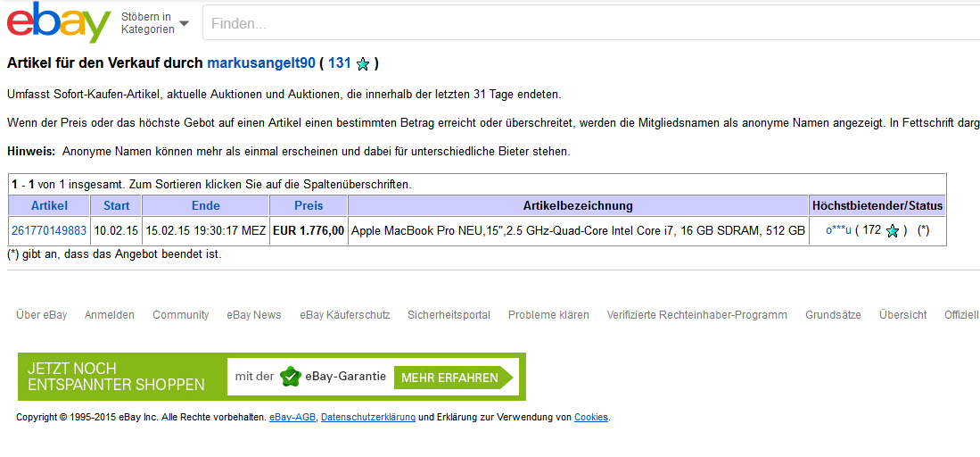Go to Anmelden in footer navigation
This screenshot has width=980, height=457.
pyautogui.click(x=110, y=315)
